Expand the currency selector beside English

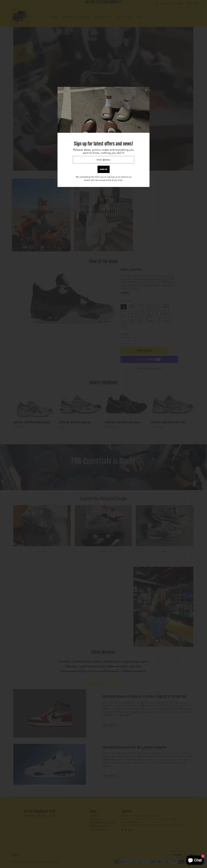tap(192, 855)
